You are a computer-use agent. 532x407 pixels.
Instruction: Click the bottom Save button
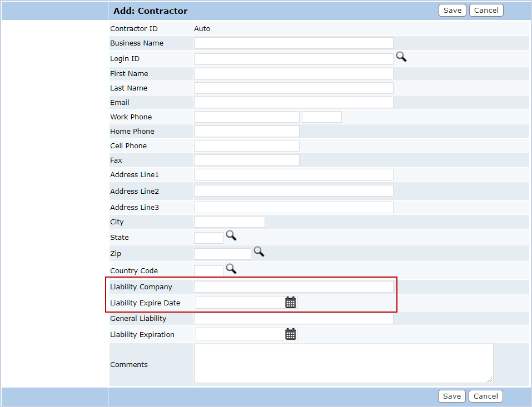451,396
